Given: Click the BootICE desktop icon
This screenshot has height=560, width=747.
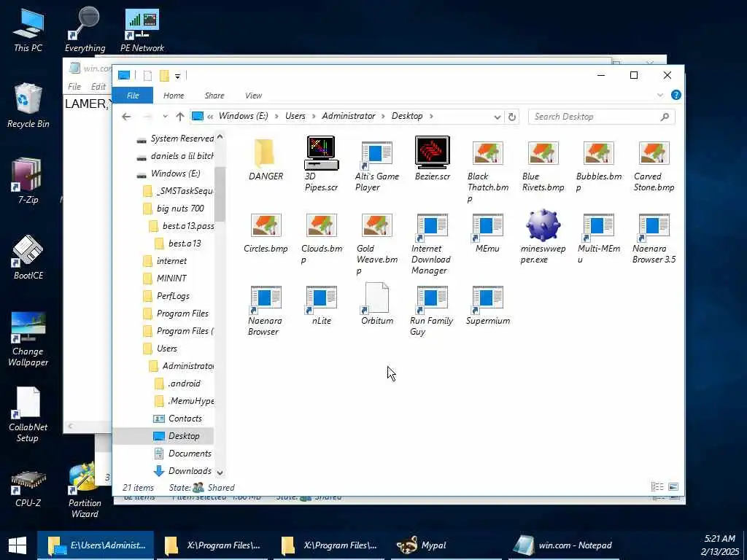Looking at the screenshot, I should coord(28,257).
